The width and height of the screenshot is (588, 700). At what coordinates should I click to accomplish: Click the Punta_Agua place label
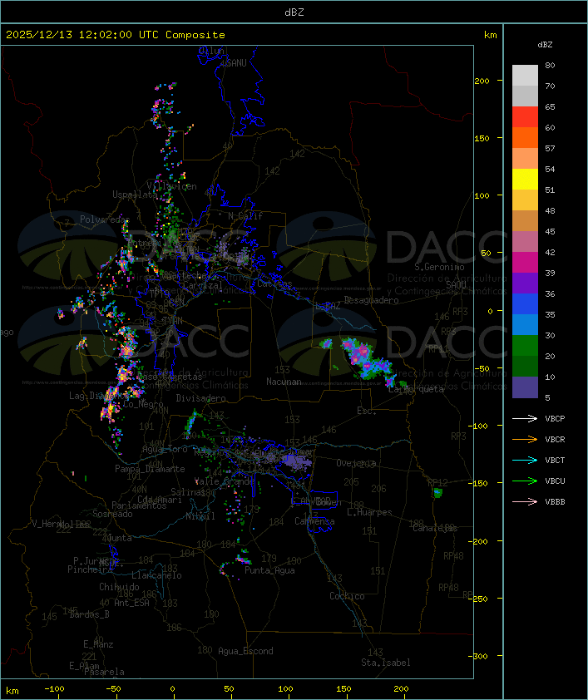tap(269, 570)
